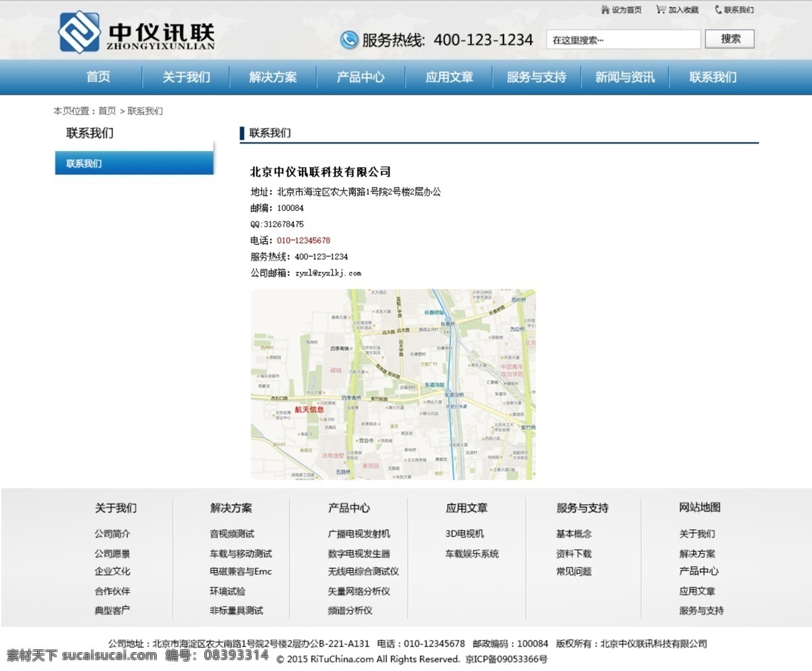This screenshot has width=812, height=671.
Task: Click the footer heading 应用文章
Action: 466,508
